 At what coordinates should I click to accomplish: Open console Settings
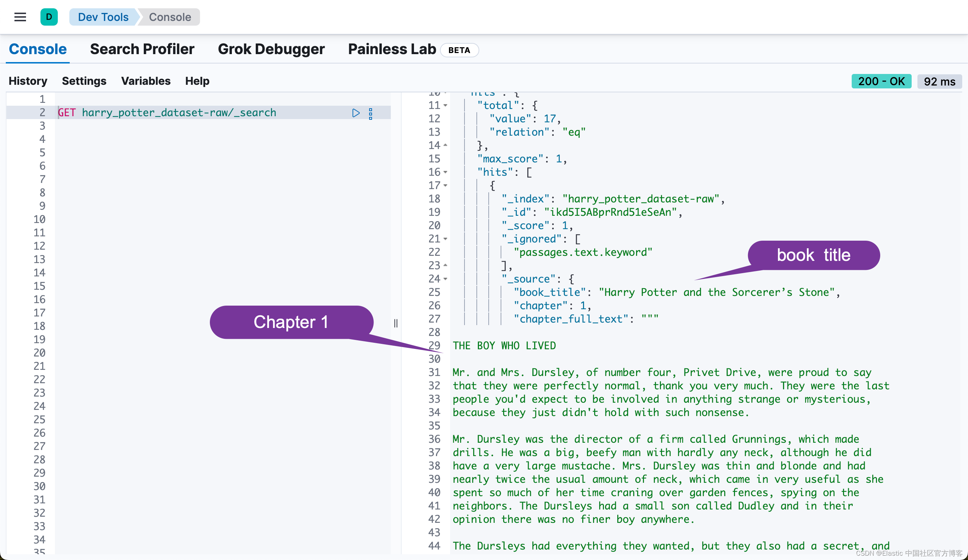click(x=84, y=81)
